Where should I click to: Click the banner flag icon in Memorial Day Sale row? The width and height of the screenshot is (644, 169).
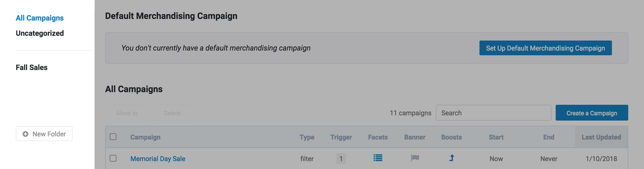point(415,158)
